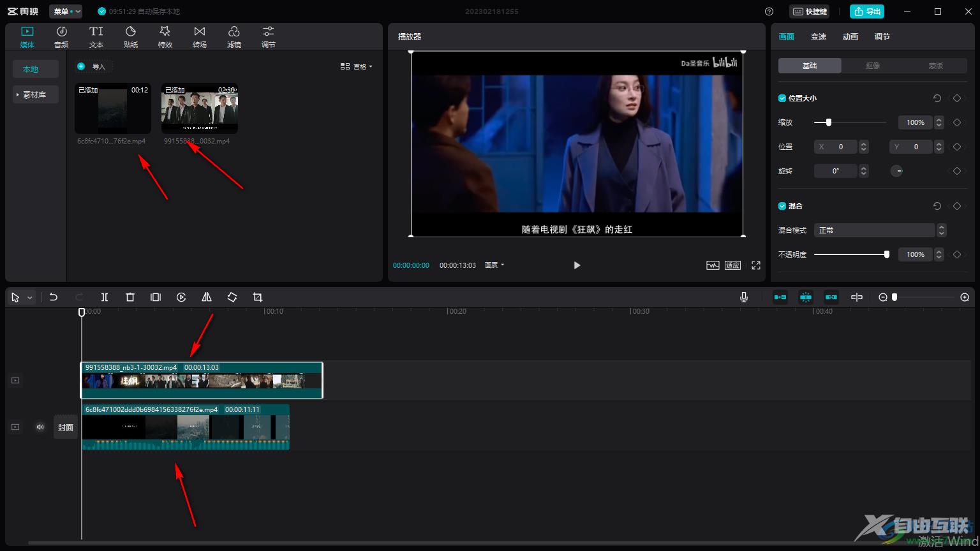Play the video in the player

click(577, 265)
